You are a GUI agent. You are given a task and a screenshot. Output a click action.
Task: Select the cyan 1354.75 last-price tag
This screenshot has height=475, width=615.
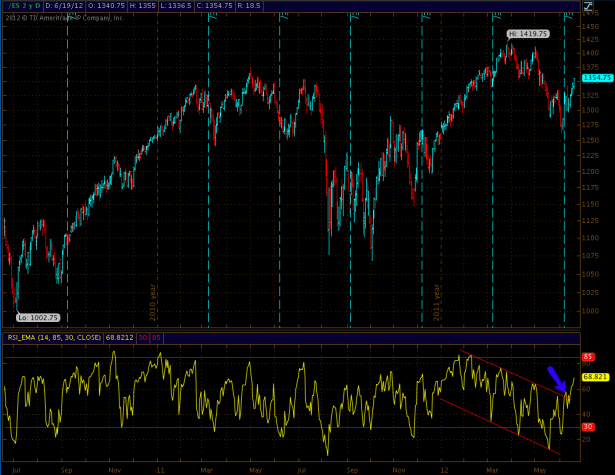(x=599, y=77)
